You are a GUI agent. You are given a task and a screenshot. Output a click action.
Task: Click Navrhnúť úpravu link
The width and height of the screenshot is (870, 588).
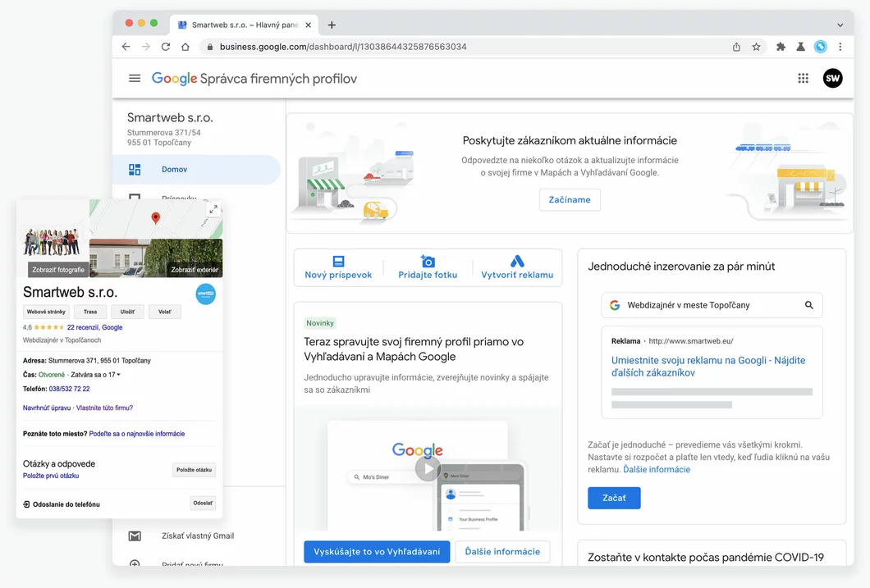pyautogui.click(x=47, y=408)
